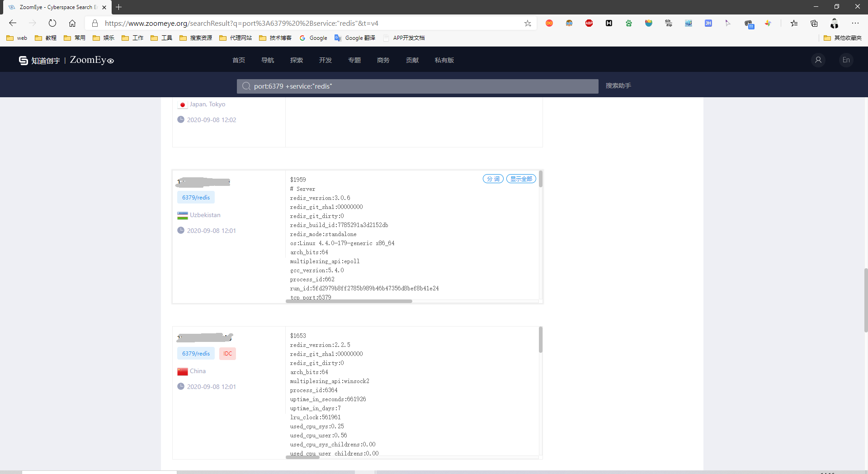Open the browser profile avatar icon
This screenshot has height=474, width=868.
coord(834,23)
